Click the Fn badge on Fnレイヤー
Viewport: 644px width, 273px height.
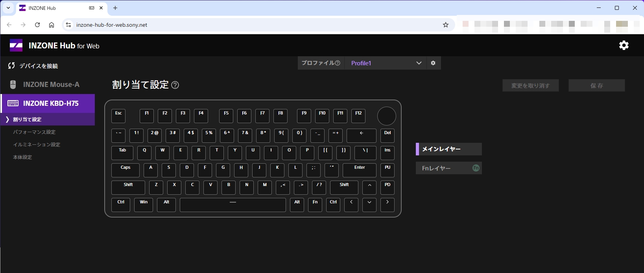(x=476, y=168)
